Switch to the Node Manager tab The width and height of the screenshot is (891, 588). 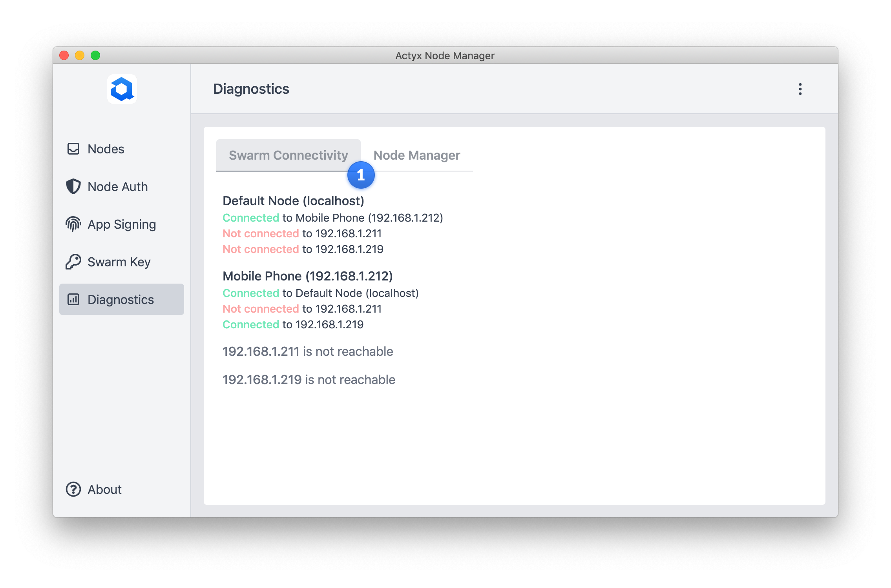pos(416,155)
